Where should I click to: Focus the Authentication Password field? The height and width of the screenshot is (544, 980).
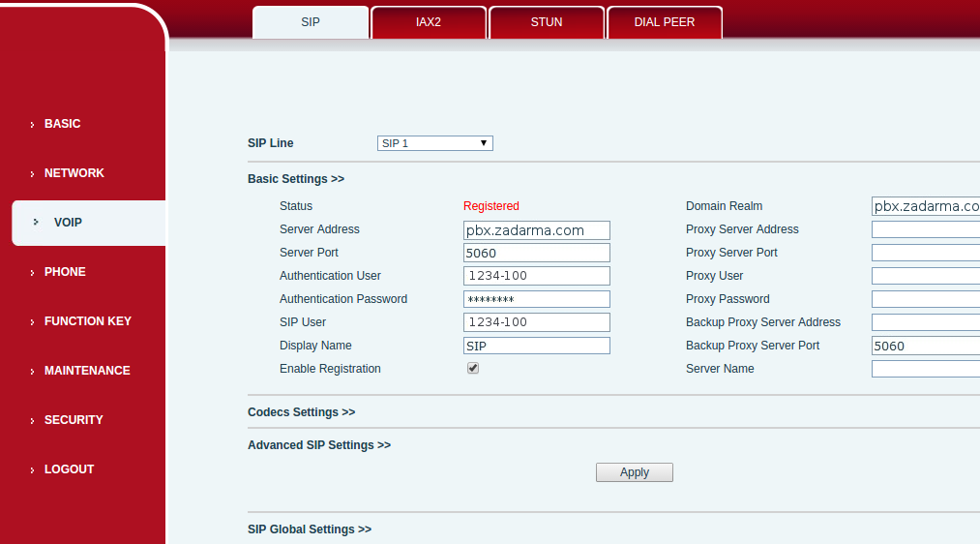tap(536, 300)
